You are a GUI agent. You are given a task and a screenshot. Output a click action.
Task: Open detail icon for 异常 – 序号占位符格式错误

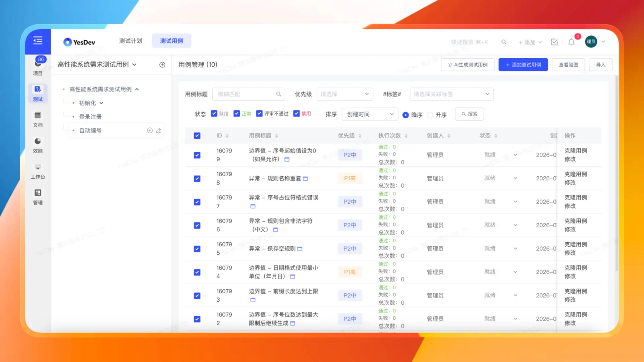point(253,206)
